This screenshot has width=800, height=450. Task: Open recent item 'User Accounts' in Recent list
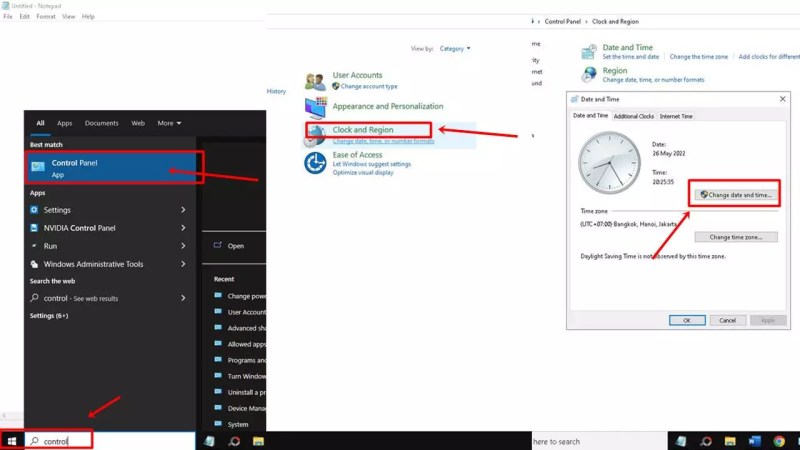coord(246,312)
